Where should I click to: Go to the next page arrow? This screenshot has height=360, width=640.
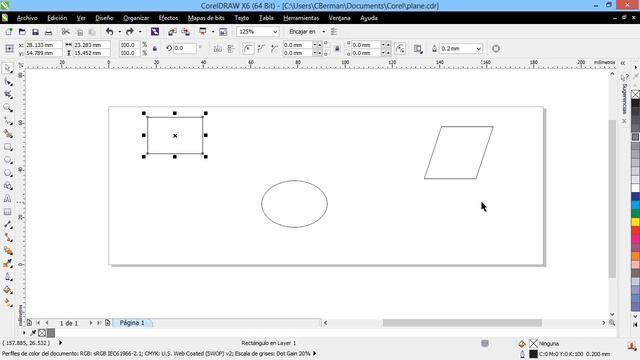click(x=91, y=323)
